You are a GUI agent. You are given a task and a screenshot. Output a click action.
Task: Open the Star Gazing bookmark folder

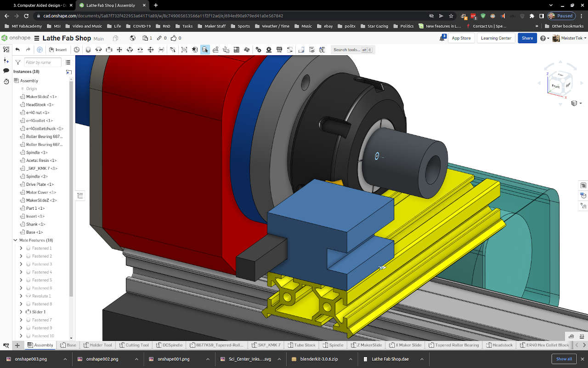[x=375, y=26]
